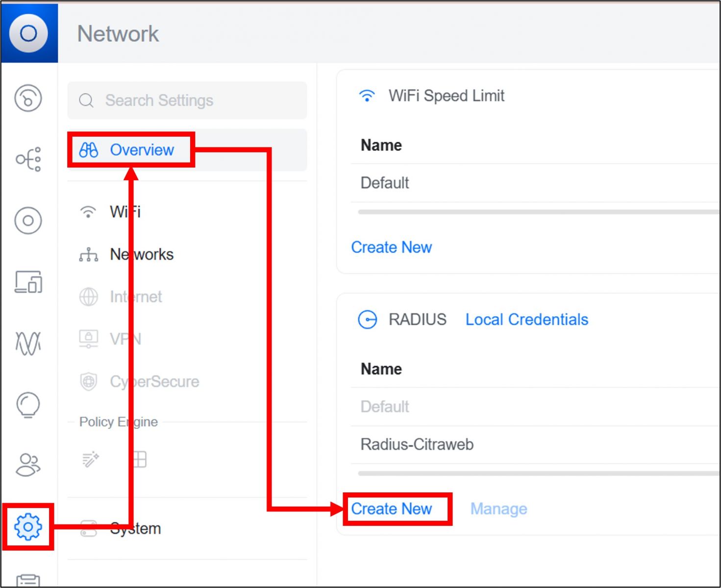Click Create New under WiFi Speed Limit

point(391,247)
